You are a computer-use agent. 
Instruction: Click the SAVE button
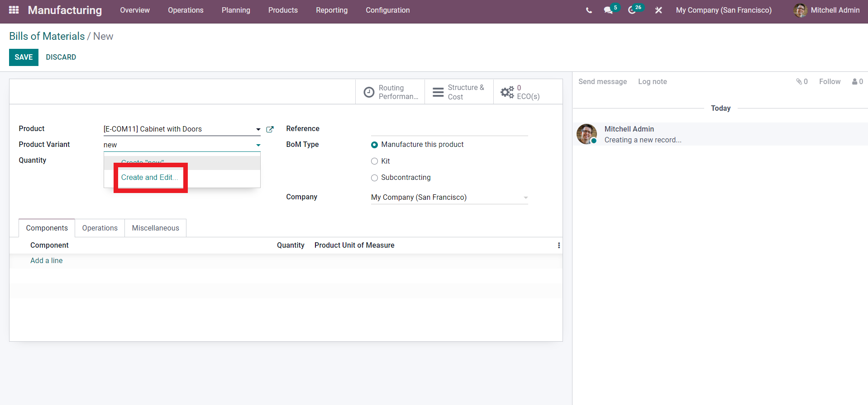[24, 57]
